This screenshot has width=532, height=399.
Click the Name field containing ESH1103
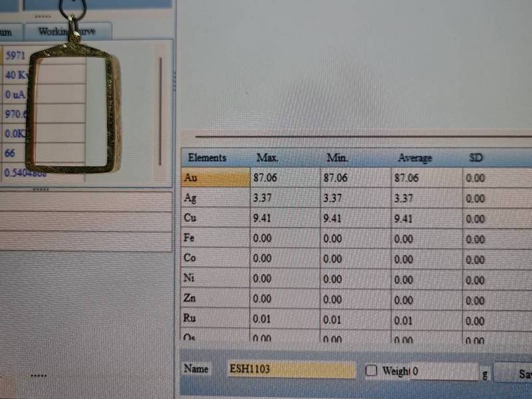tap(291, 370)
